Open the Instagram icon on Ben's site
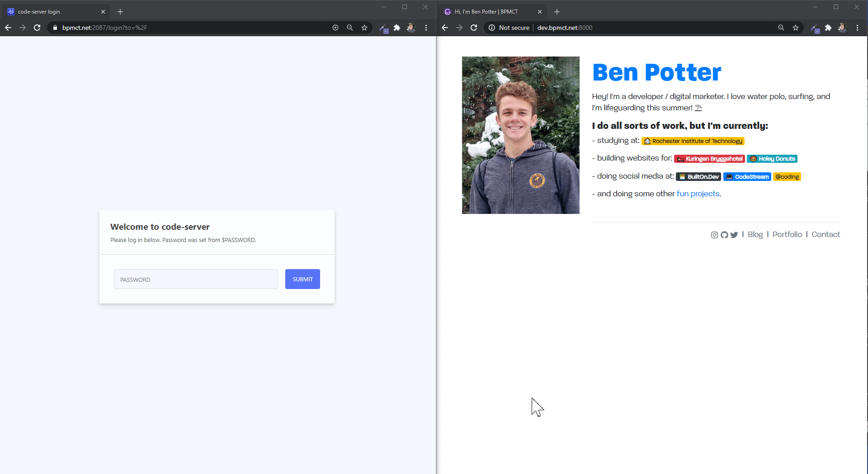Image resolution: width=868 pixels, height=474 pixels. click(x=714, y=235)
